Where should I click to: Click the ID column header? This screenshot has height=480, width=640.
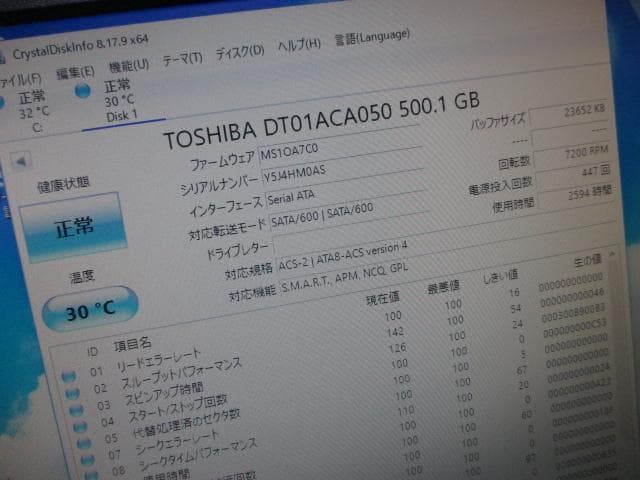pyautogui.click(x=93, y=352)
